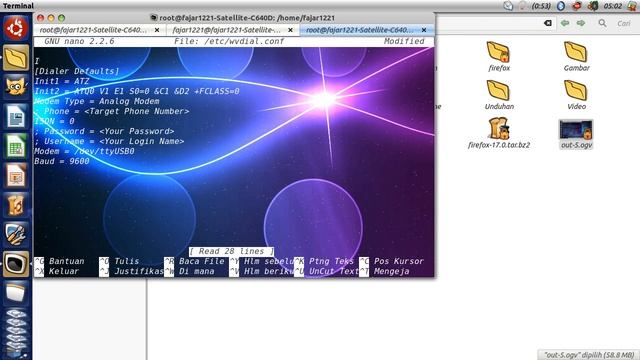640x360 pixels.
Task: Click the ^K Ptng Teks nano shortcut
Action: coord(324,261)
